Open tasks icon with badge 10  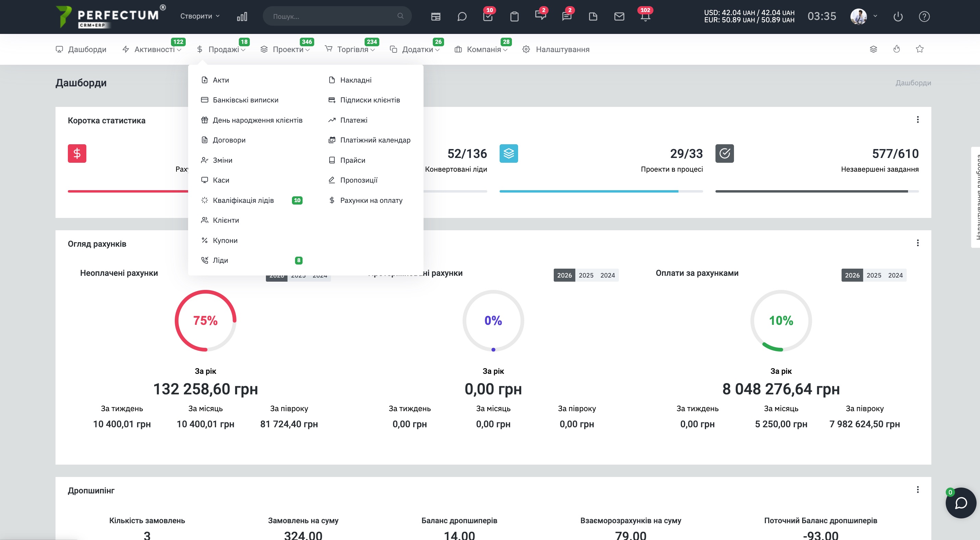(x=488, y=16)
